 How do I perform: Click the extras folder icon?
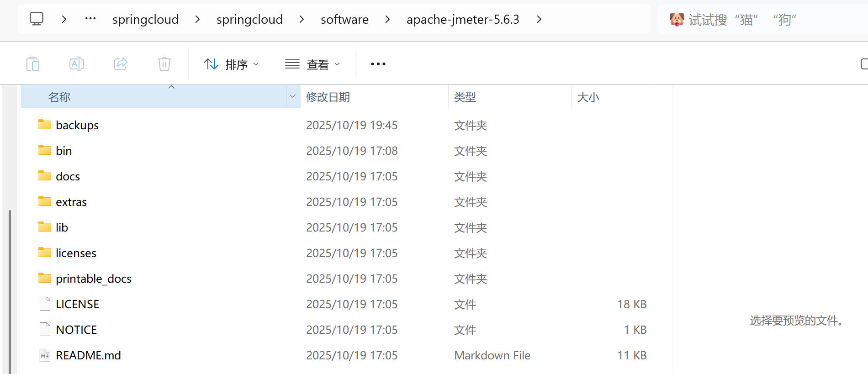coord(45,201)
